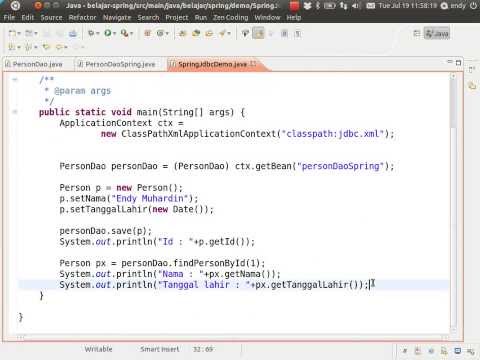The image size is (480, 360).
Task: Click the line with personDao.save(p)
Action: (106, 231)
